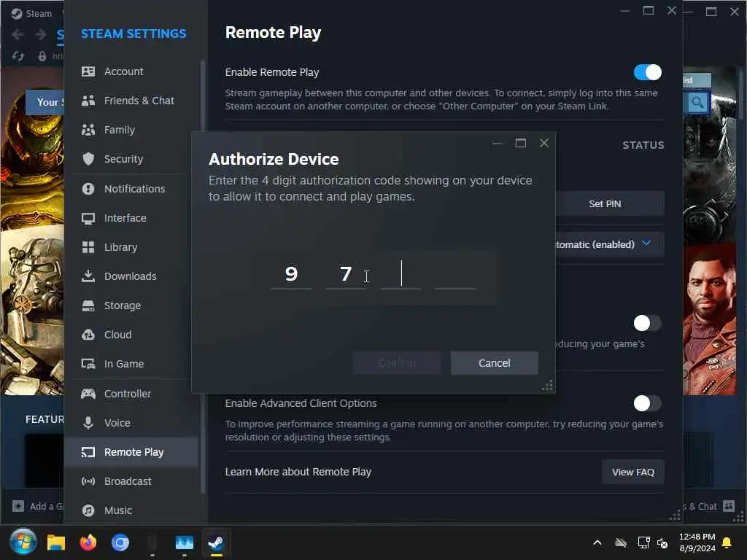Open the 'Automatic (enabled)' dropdown
The height and width of the screenshot is (560, 747).
pos(609,244)
